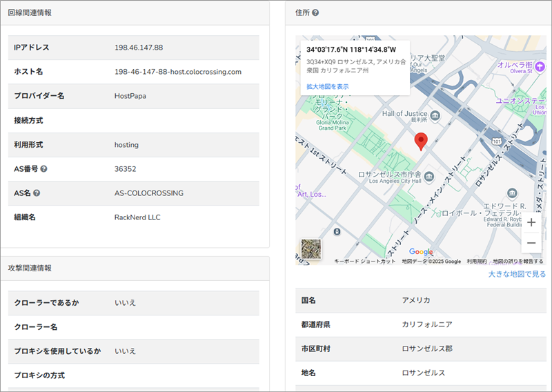Click the hostname colocrossing.com value
Screen dimensions: 552x392
(178, 72)
